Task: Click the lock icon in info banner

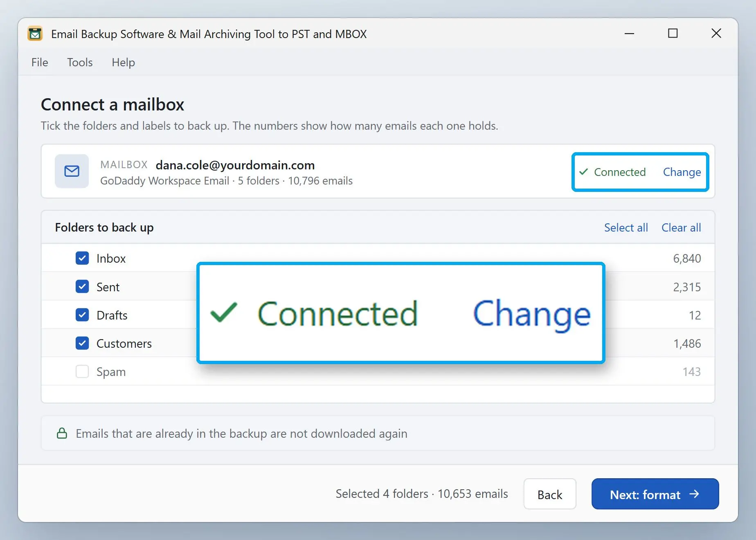Action: click(x=62, y=433)
